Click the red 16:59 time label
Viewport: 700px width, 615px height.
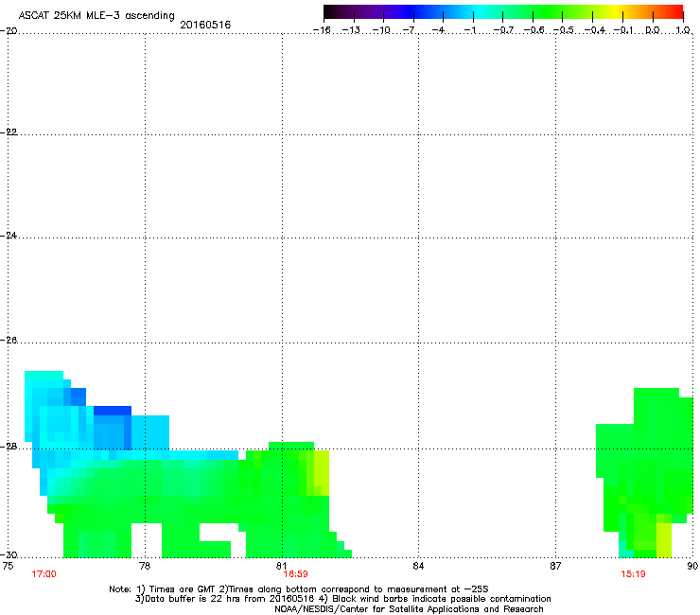coord(295,574)
